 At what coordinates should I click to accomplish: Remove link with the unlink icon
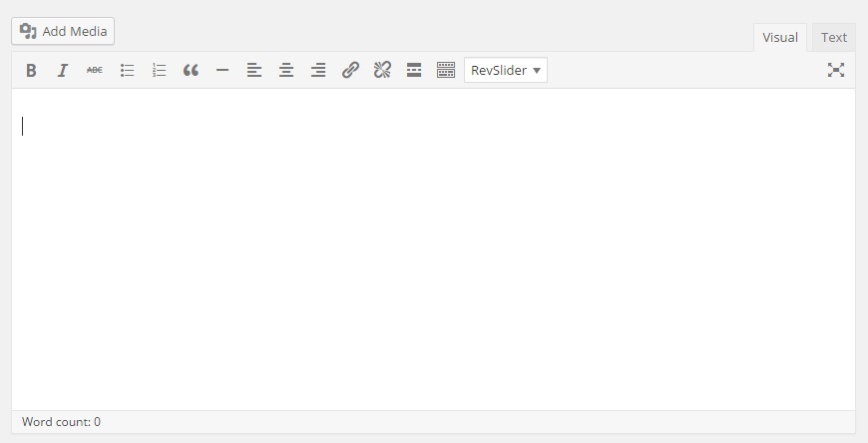click(382, 70)
